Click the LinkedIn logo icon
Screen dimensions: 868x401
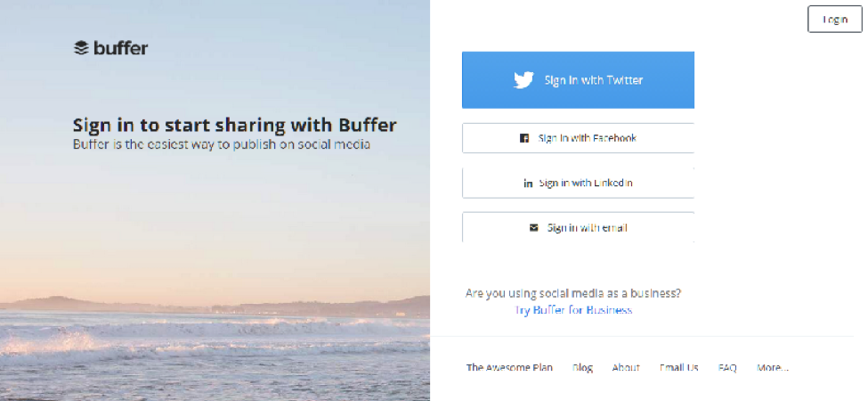[528, 184]
